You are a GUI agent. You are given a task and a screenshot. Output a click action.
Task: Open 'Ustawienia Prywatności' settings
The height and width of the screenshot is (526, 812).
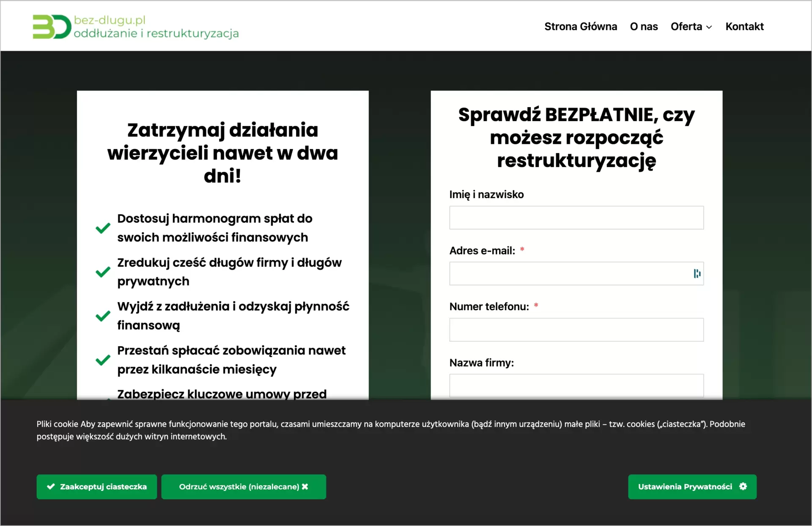(x=692, y=487)
